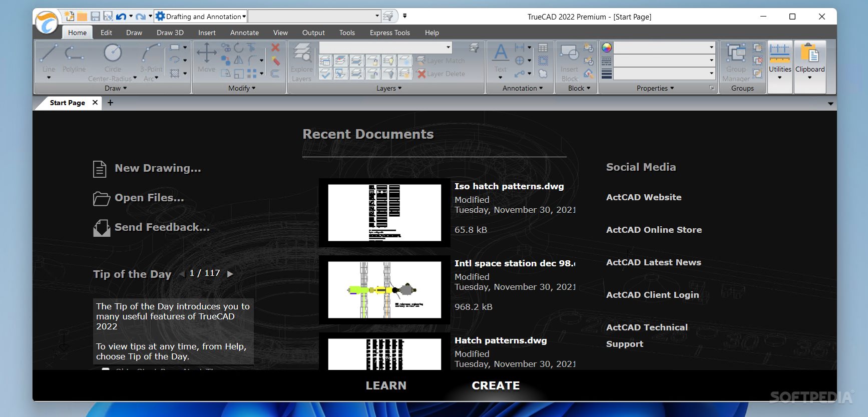This screenshot has width=868, height=417.
Task: Select the Move tool in Modify panel
Action: pyautogui.click(x=206, y=58)
